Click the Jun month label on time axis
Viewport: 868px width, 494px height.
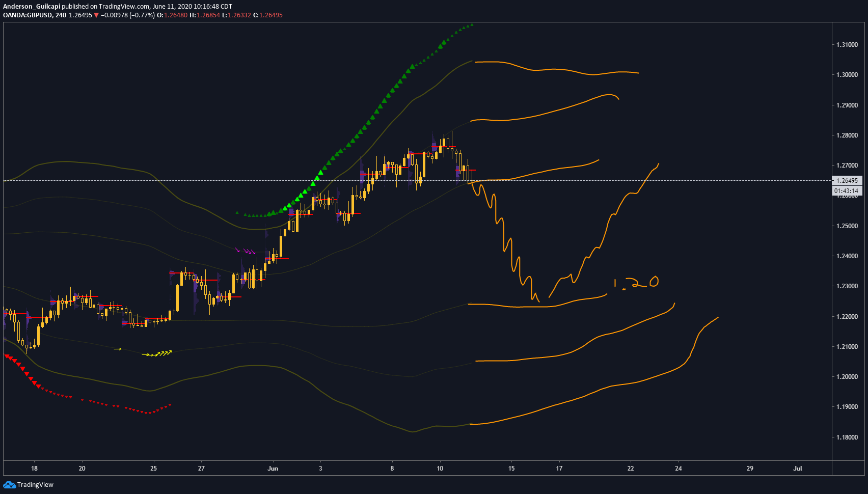(273, 469)
